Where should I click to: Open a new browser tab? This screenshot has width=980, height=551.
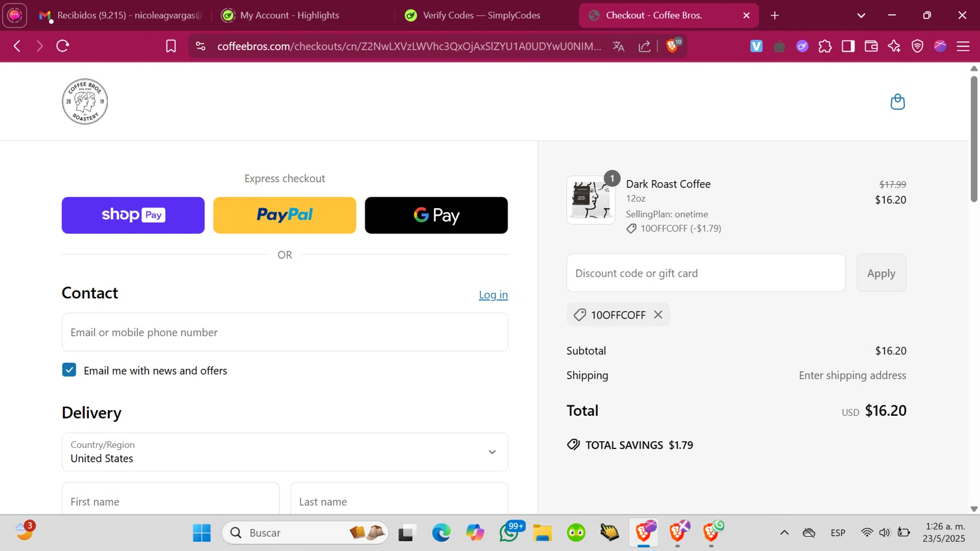(775, 15)
